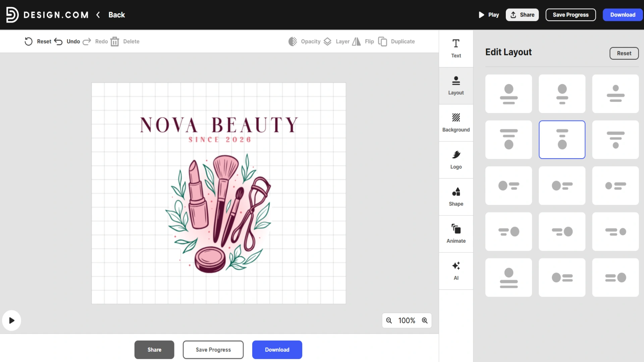
Task: Choose the bottom-row layout with icon above wide lines
Action: 508,278
